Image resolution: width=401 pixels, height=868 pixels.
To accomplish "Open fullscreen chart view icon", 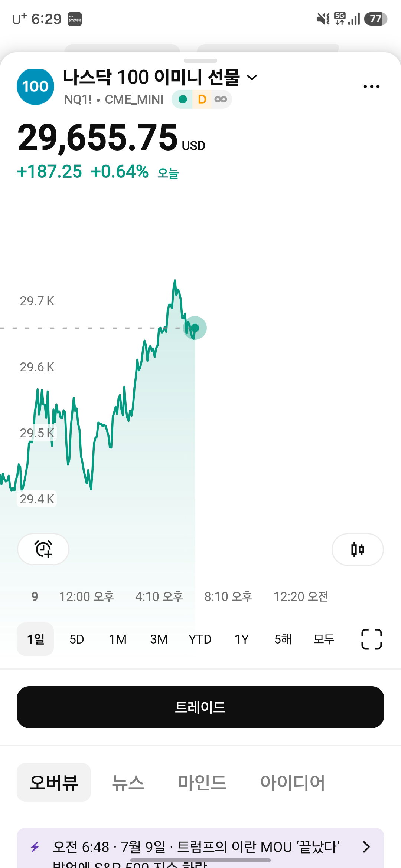I will [x=372, y=639].
